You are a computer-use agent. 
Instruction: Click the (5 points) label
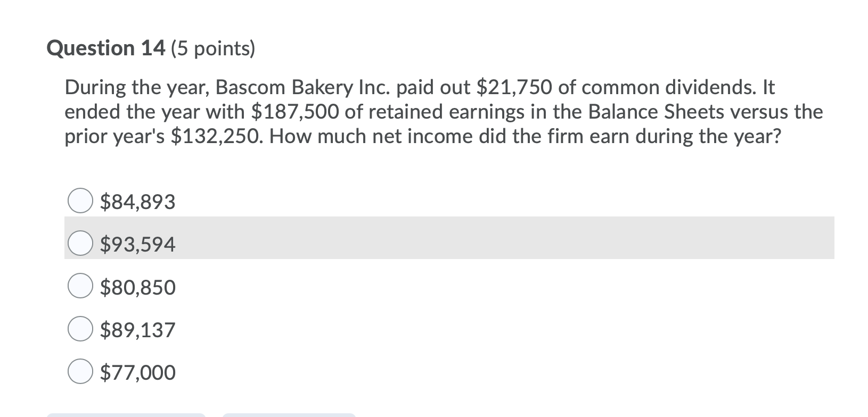[212, 48]
